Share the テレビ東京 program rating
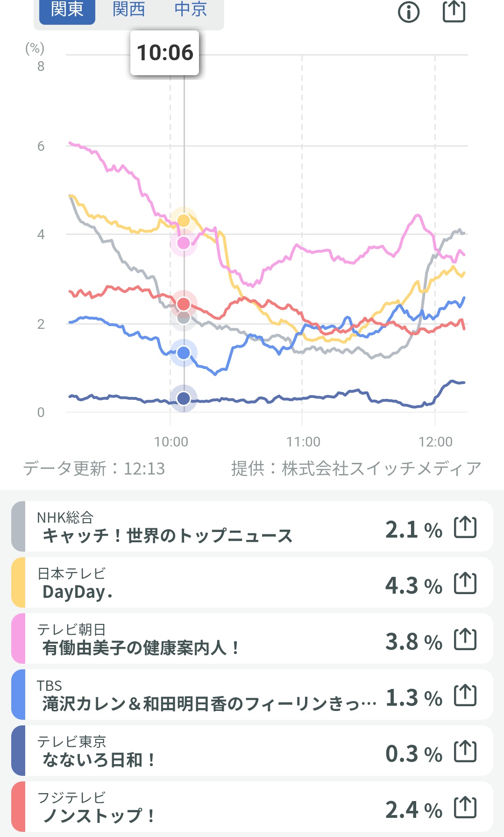The height and width of the screenshot is (837, 504). click(465, 752)
